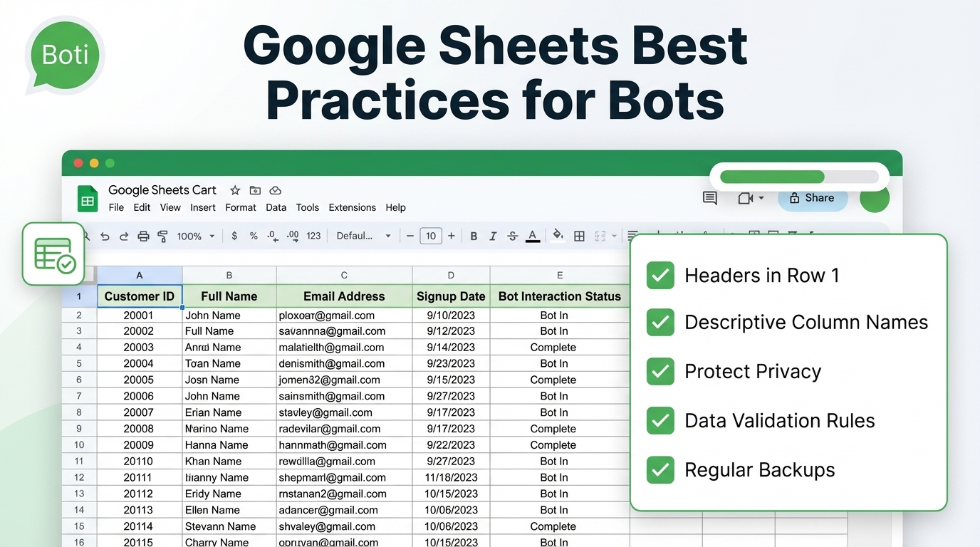Open the borders tool
The width and height of the screenshot is (980, 547).
point(579,236)
